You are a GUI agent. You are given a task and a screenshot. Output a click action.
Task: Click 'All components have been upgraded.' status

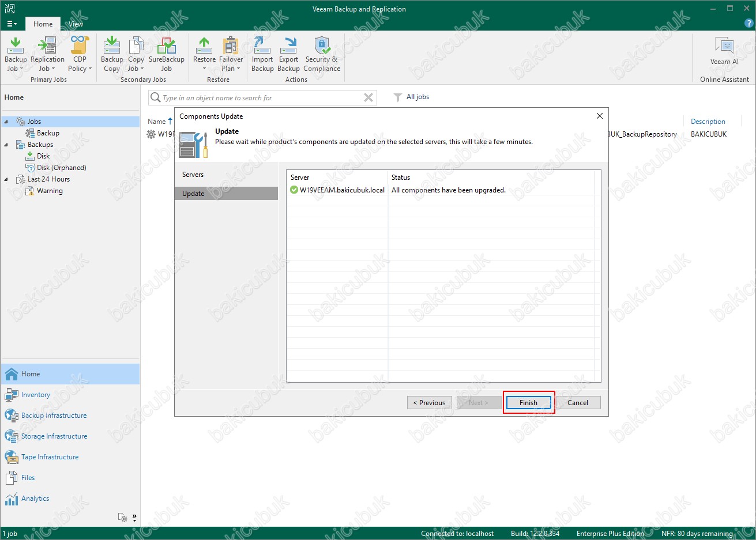(x=449, y=190)
